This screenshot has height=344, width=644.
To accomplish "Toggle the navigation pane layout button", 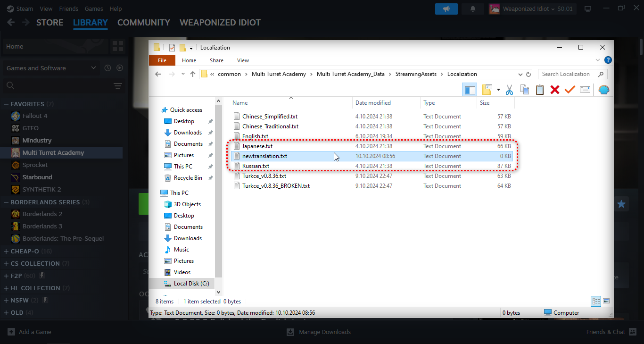I will tap(470, 90).
